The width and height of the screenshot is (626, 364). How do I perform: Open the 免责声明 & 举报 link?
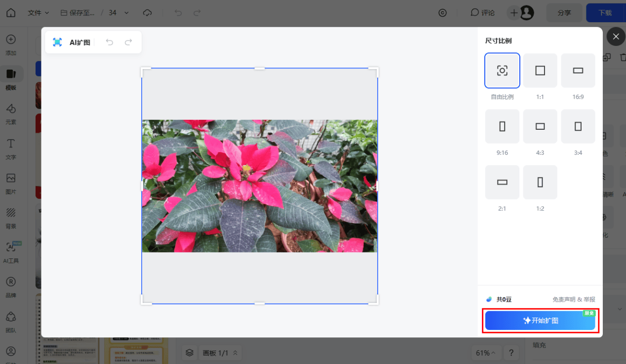pyautogui.click(x=574, y=299)
